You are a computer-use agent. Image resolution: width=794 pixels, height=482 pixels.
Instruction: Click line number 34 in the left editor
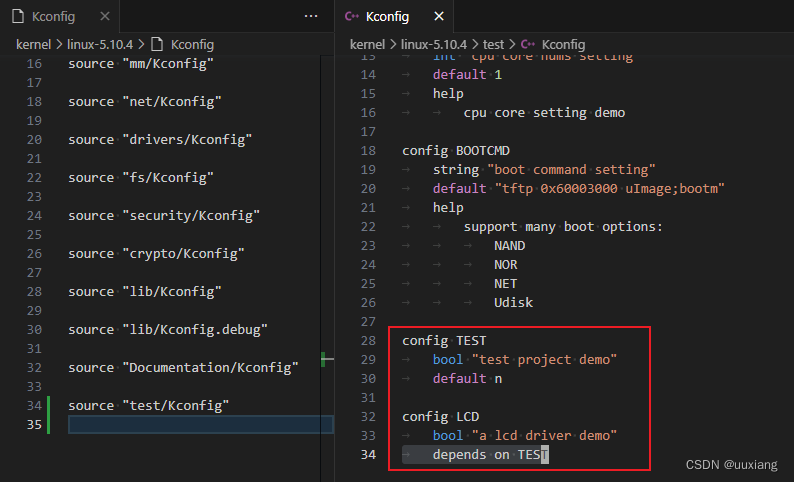[x=34, y=406]
